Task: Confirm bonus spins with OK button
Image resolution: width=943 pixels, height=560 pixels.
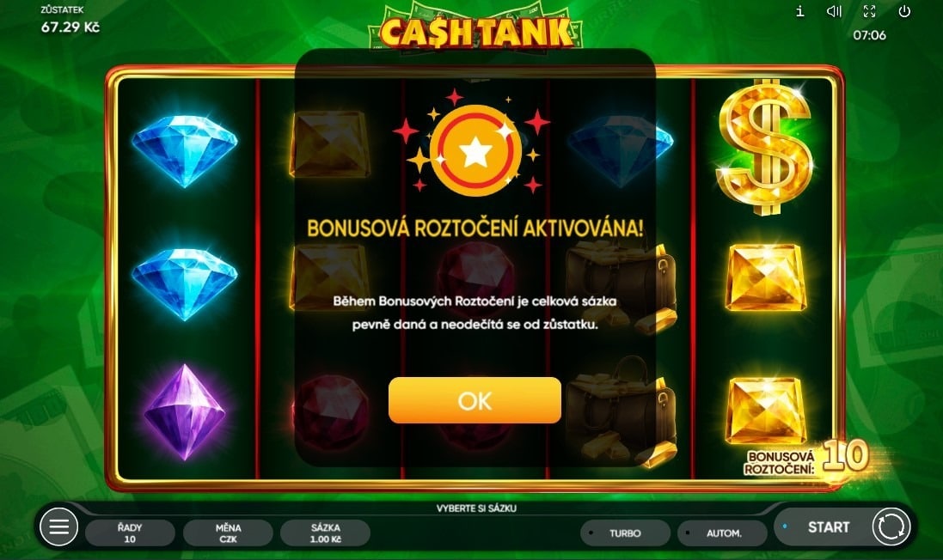Action: click(x=475, y=400)
